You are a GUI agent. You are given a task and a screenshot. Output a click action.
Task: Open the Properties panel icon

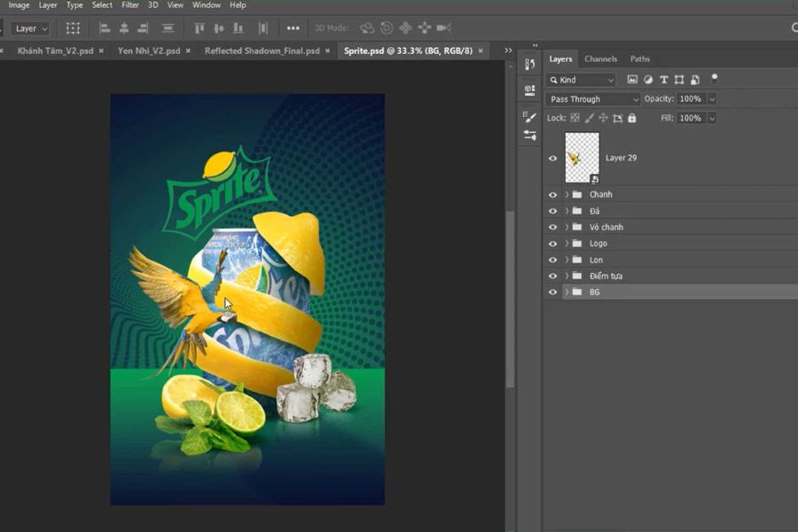(x=530, y=90)
